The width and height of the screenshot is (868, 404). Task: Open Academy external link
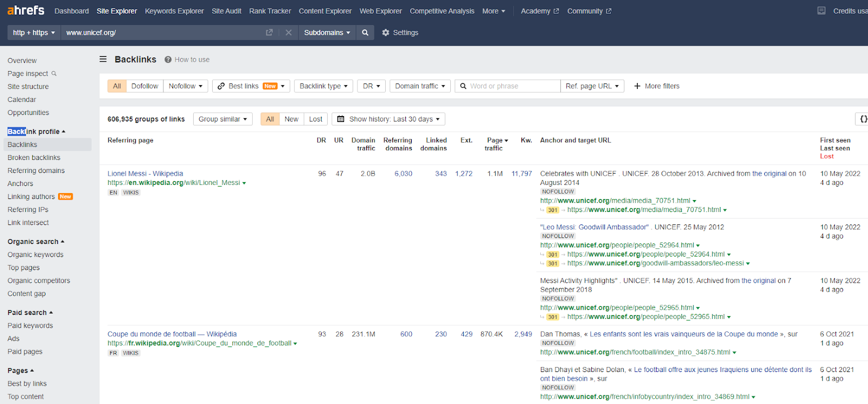tap(540, 11)
